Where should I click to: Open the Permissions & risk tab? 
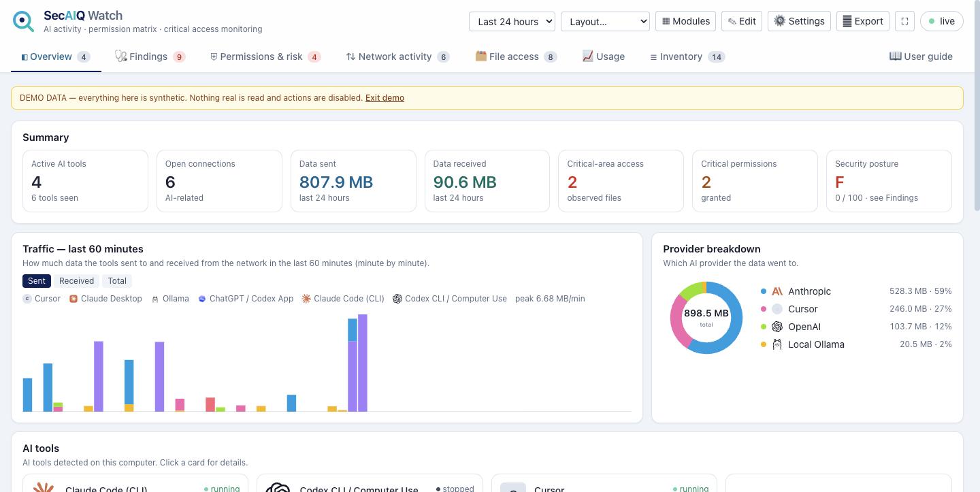click(x=265, y=56)
